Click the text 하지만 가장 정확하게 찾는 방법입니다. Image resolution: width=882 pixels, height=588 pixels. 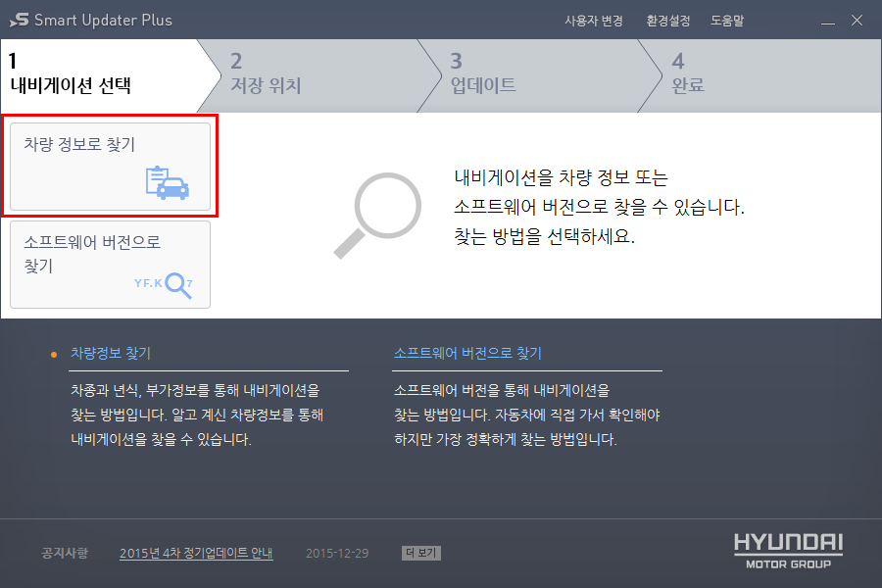505,439
